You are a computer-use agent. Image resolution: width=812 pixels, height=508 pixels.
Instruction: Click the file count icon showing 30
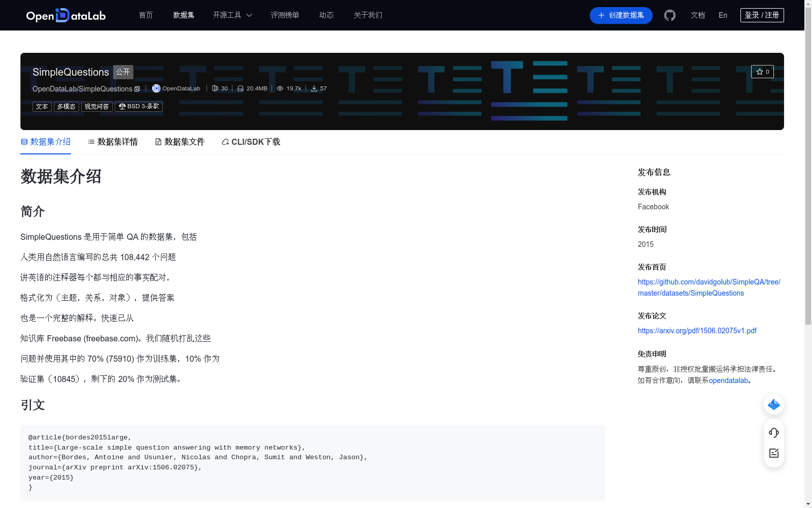[215, 88]
